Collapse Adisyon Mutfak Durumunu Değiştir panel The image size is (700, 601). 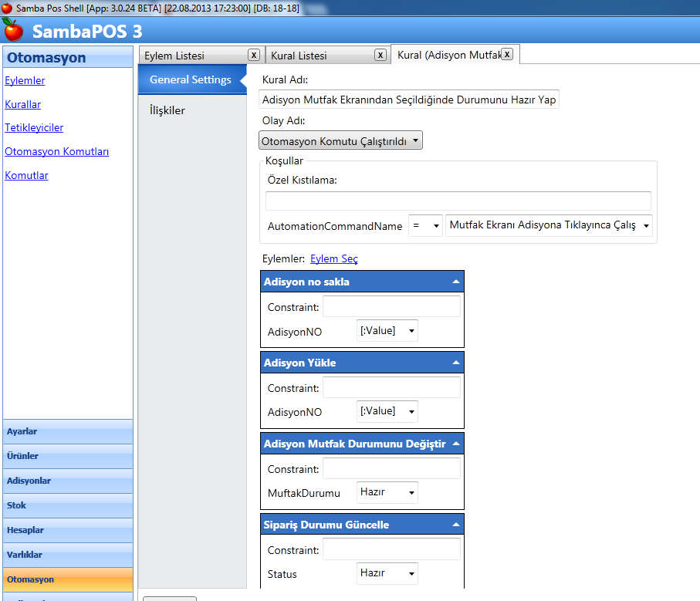coord(456,444)
